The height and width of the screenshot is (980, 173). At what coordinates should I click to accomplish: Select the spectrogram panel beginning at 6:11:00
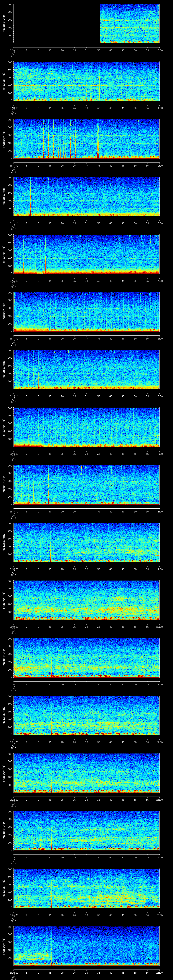coord(86,139)
